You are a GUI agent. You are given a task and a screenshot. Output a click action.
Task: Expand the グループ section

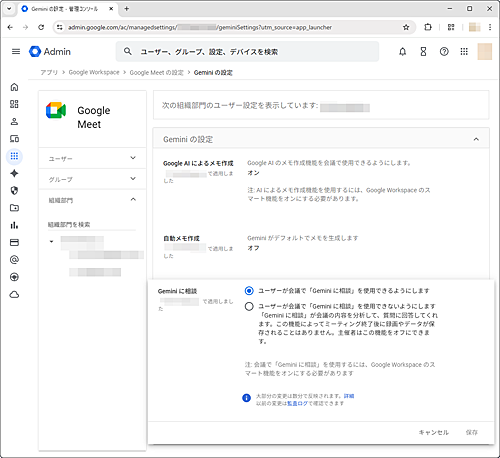pyautogui.click(x=92, y=179)
